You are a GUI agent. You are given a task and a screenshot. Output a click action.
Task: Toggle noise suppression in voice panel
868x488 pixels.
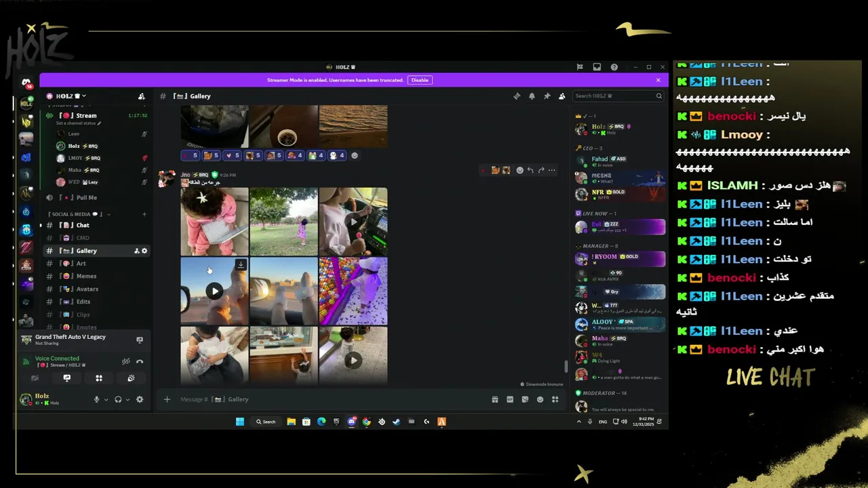pyautogui.click(x=125, y=361)
